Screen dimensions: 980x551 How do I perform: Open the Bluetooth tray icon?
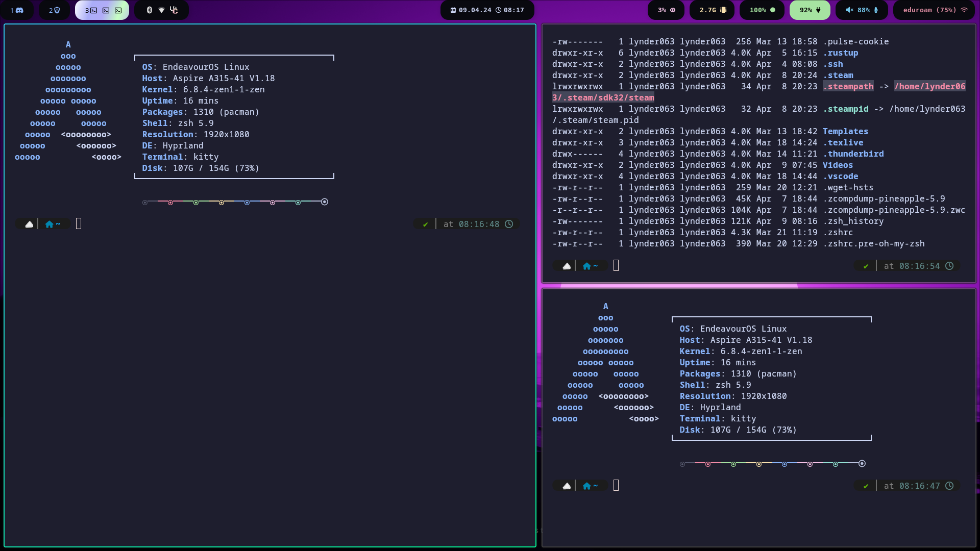[x=150, y=10]
